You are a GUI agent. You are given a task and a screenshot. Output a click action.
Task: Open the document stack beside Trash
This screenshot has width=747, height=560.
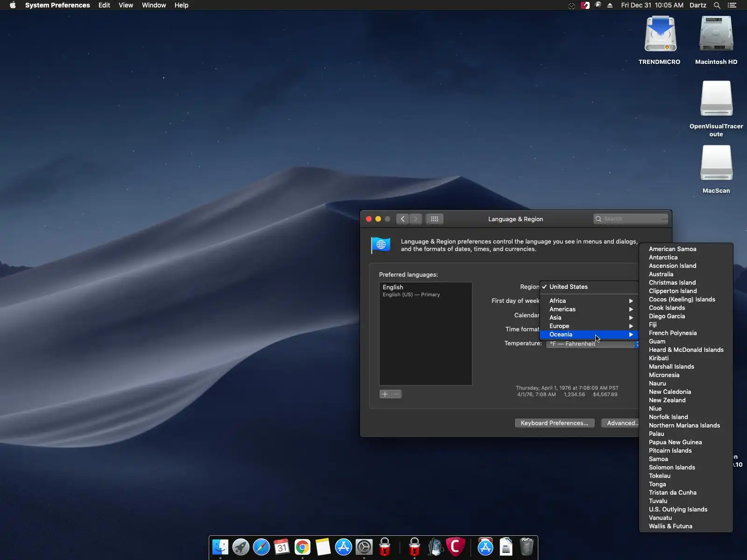[x=506, y=547]
